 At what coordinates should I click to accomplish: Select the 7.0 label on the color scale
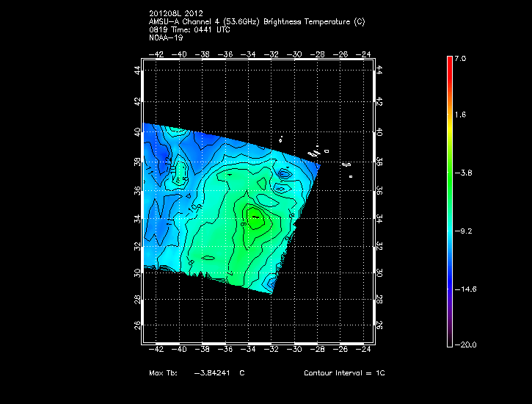click(459, 58)
